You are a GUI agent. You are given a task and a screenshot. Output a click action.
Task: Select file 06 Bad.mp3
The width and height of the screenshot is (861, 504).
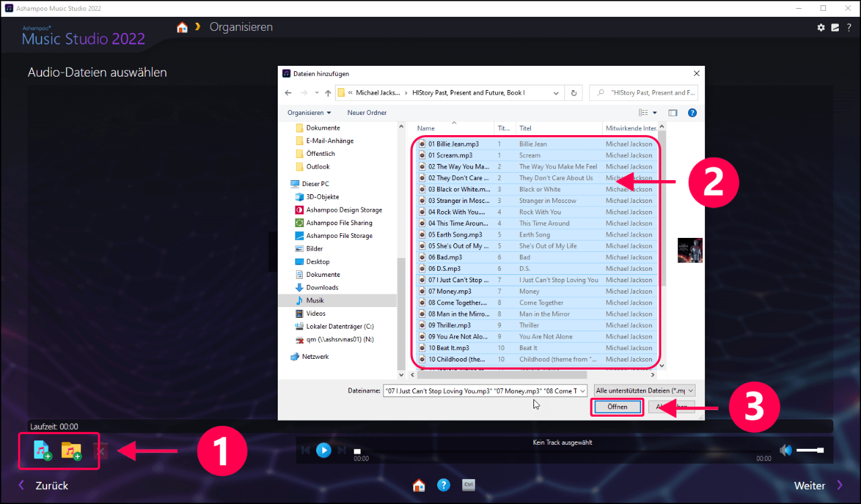pos(445,257)
